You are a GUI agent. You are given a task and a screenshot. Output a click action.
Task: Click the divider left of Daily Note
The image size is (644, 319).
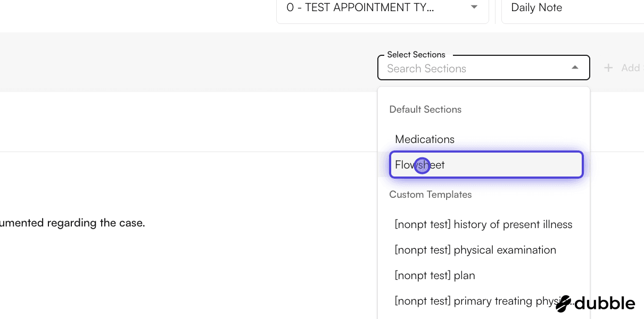coord(496,11)
